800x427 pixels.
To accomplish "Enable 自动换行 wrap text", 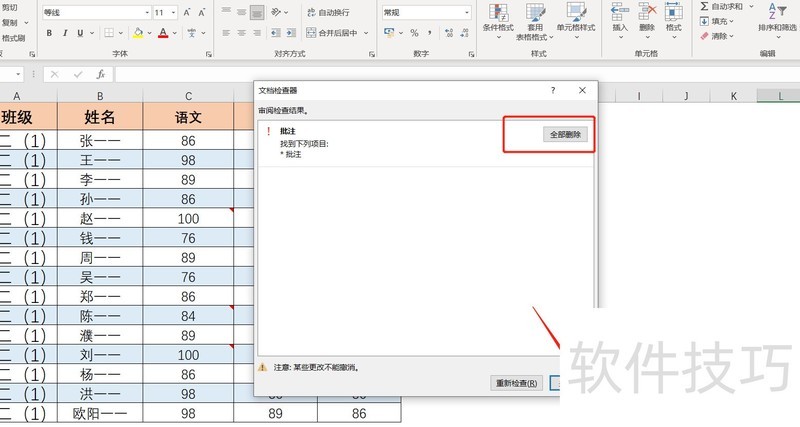I will (328, 12).
